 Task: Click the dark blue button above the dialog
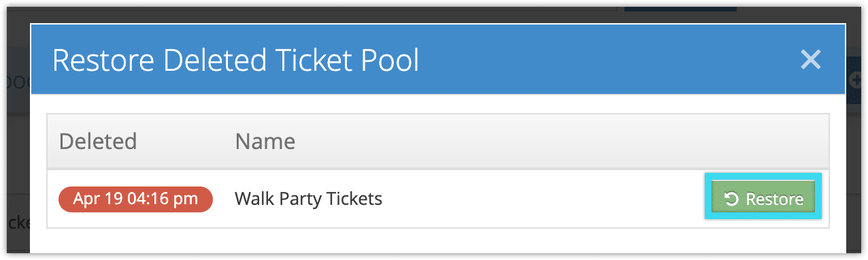click(x=680, y=6)
